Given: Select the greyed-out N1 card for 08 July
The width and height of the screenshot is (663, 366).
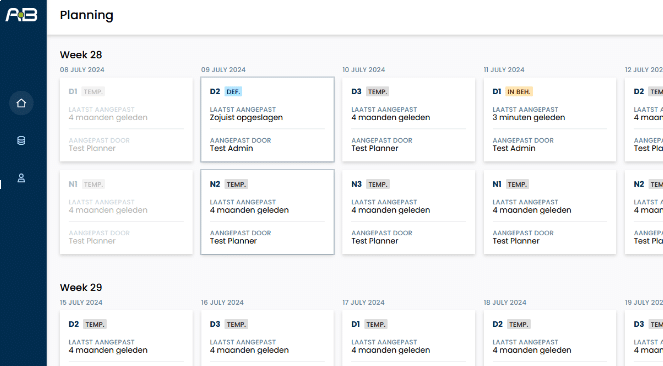Looking at the screenshot, I should 126,212.
